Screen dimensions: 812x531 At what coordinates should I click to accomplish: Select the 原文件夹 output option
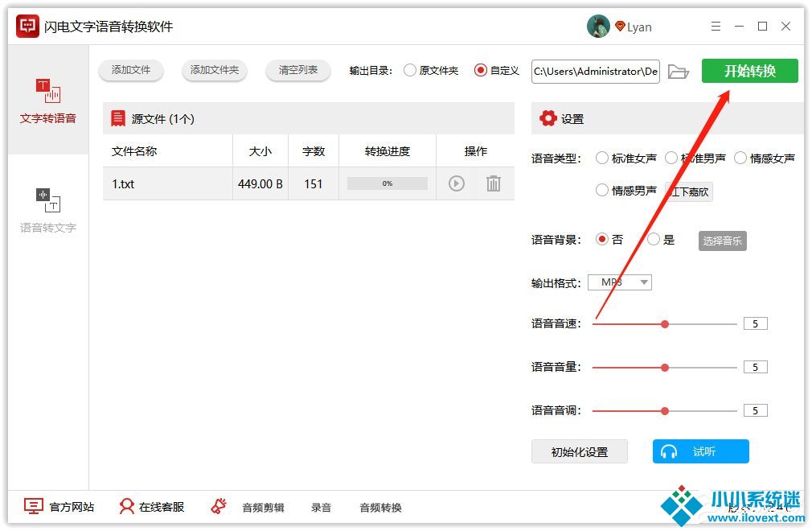pyautogui.click(x=432, y=71)
